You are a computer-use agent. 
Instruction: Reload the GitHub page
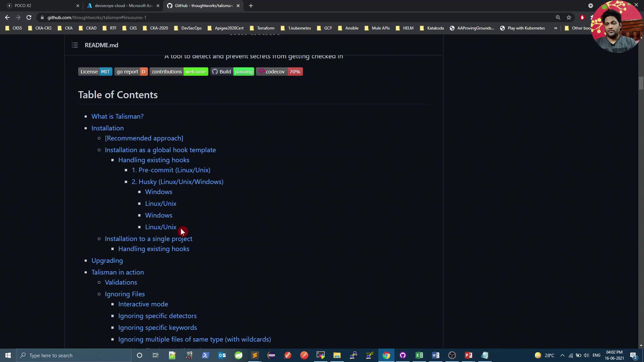click(29, 17)
